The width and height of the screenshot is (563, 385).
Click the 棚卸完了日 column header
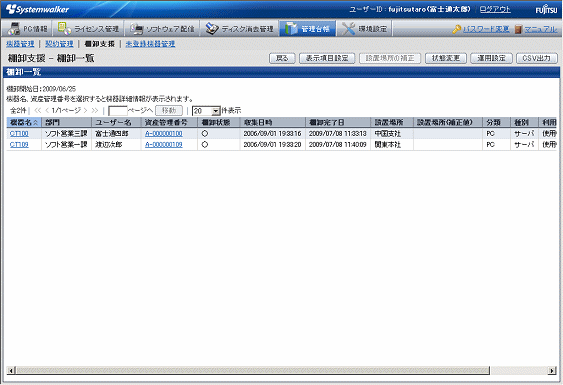point(338,122)
